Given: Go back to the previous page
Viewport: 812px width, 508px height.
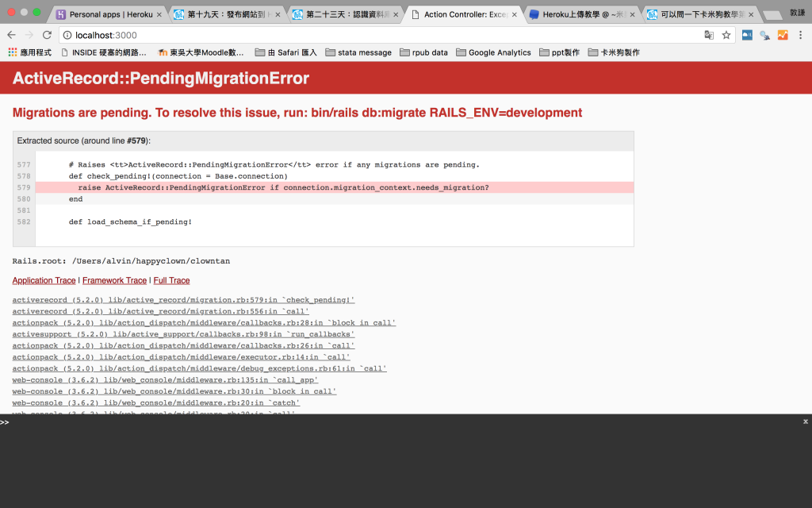Looking at the screenshot, I should 11,35.
